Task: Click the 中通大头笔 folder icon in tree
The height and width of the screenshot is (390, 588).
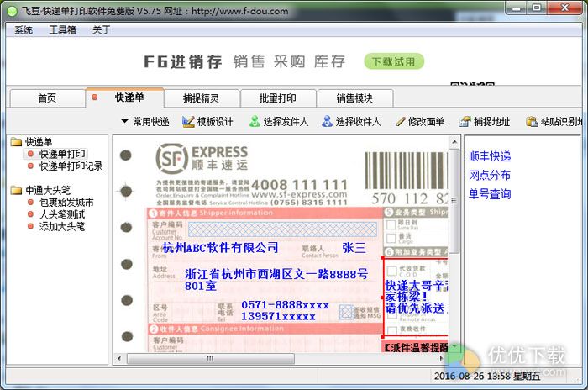Action: (x=16, y=190)
